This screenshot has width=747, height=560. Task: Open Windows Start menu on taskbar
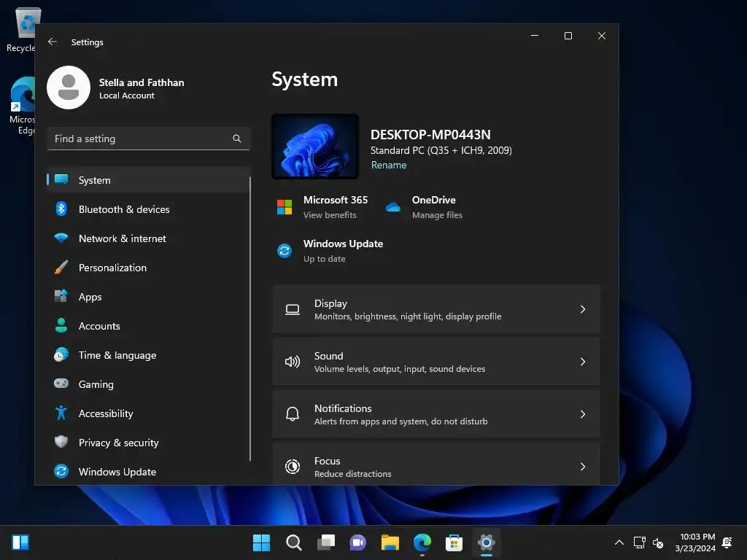[261, 542]
